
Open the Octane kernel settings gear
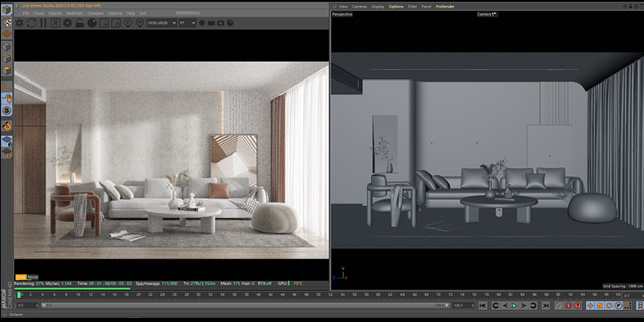67,23
